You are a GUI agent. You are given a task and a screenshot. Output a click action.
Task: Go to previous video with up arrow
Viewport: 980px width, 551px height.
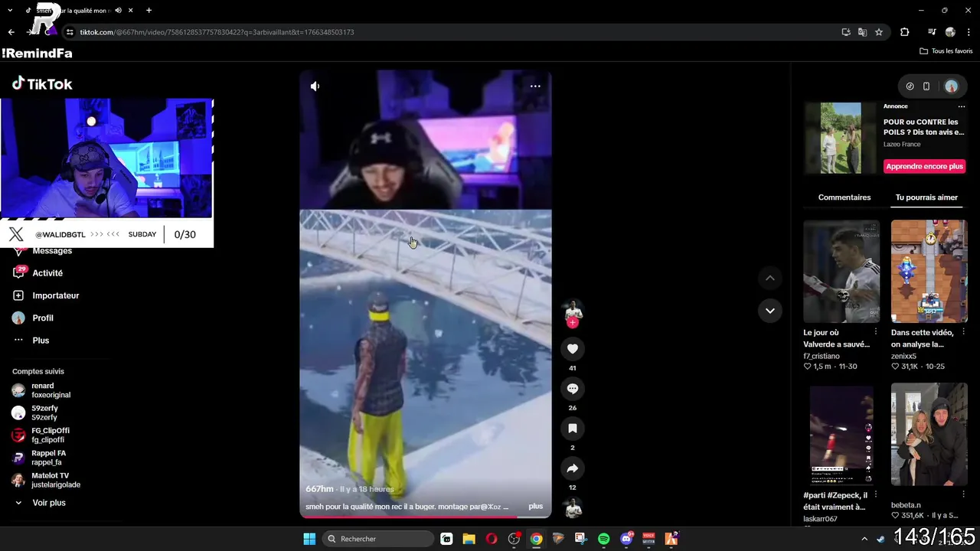[x=770, y=279]
